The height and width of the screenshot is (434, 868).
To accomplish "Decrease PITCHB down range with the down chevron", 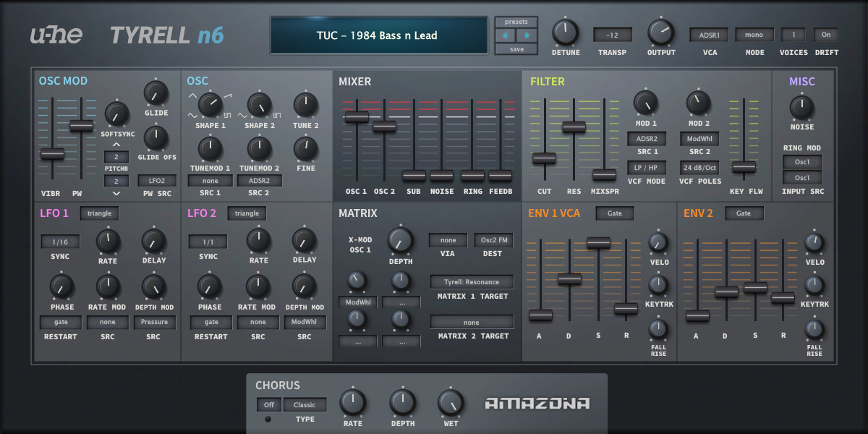I will pos(116,193).
